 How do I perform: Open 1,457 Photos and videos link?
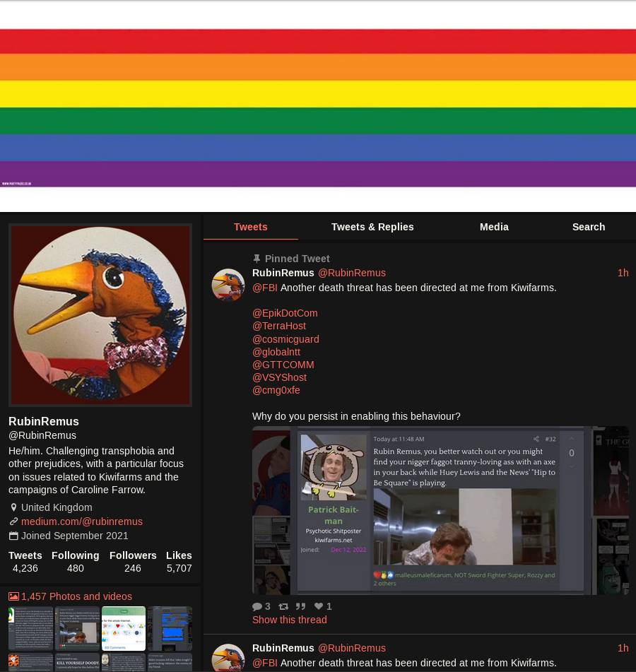point(76,596)
